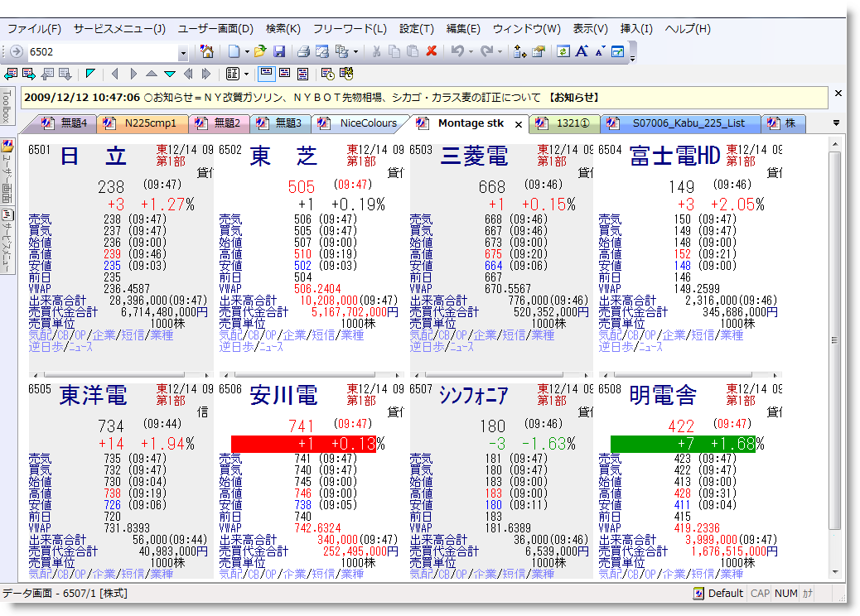860x616 pixels.
Task: Open the copy-screen dropdown arrow
Action: (x=356, y=52)
